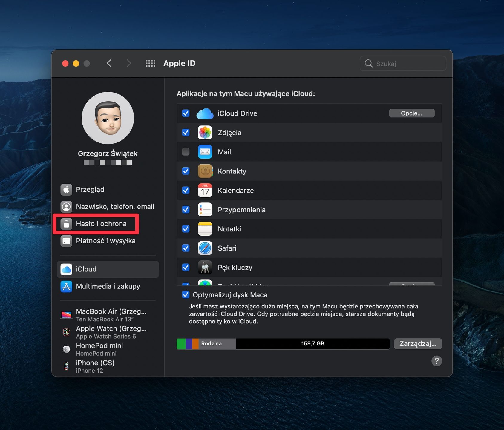
Task: Click the Przypomnienia reminders list icon
Action: point(205,210)
